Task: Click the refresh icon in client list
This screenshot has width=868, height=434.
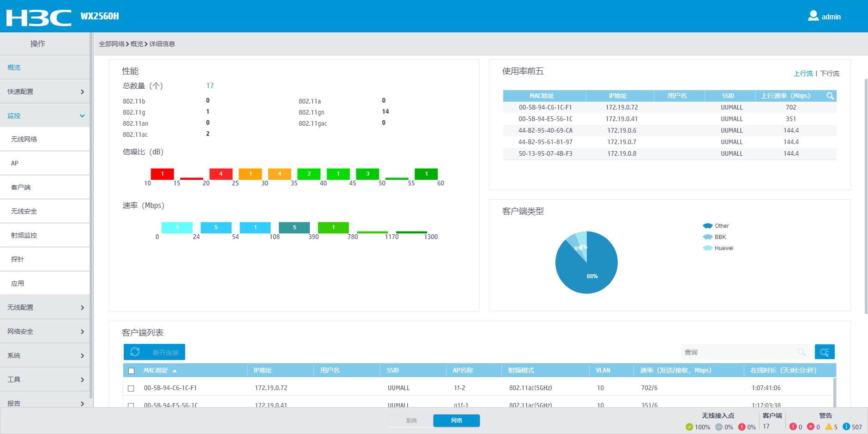Action: (x=135, y=352)
